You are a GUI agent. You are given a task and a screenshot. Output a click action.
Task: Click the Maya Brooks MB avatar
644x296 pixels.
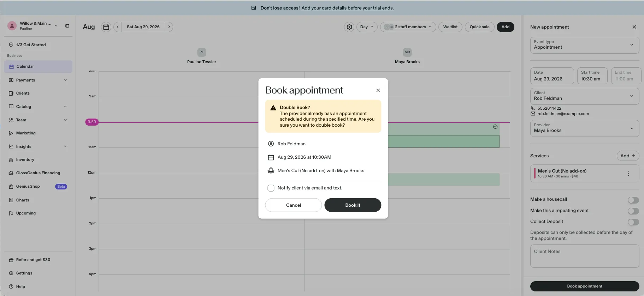tap(407, 52)
